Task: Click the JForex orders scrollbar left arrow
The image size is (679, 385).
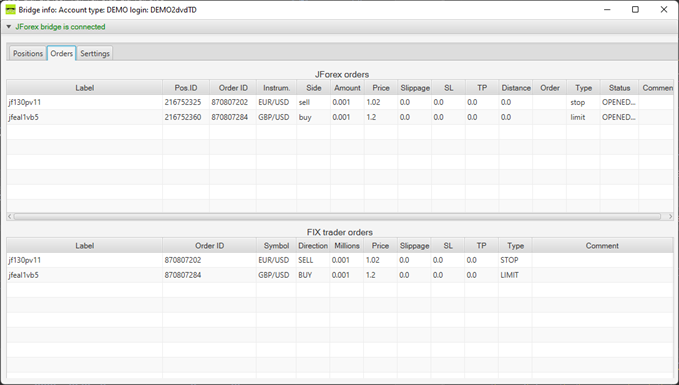Action: (x=10, y=216)
